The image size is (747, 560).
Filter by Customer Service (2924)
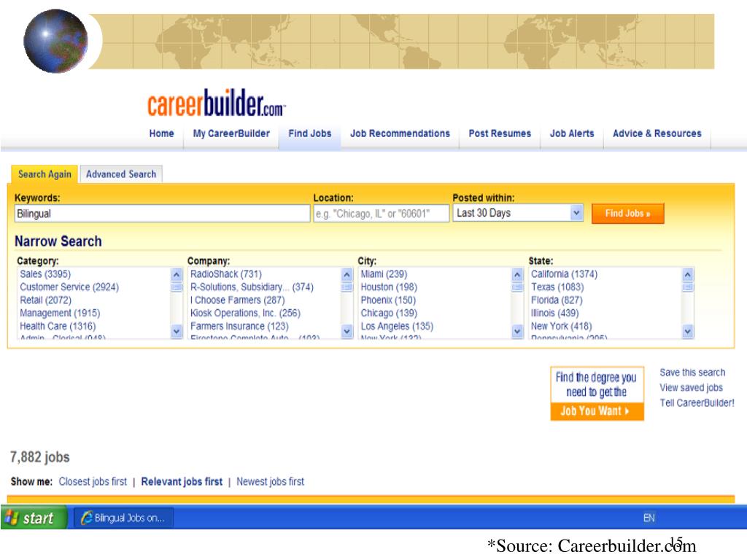click(x=69, y=287)
